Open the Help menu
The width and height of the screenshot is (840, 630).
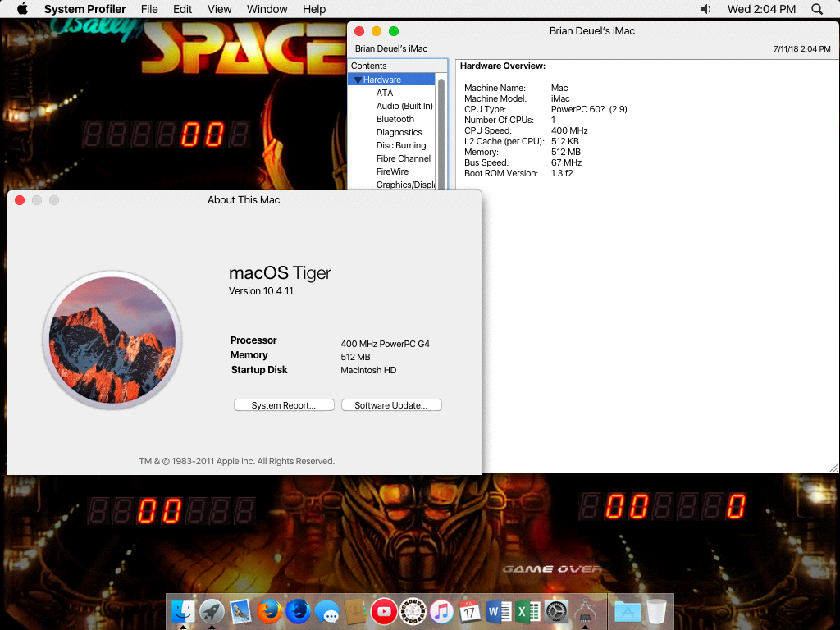coord(314,9)
